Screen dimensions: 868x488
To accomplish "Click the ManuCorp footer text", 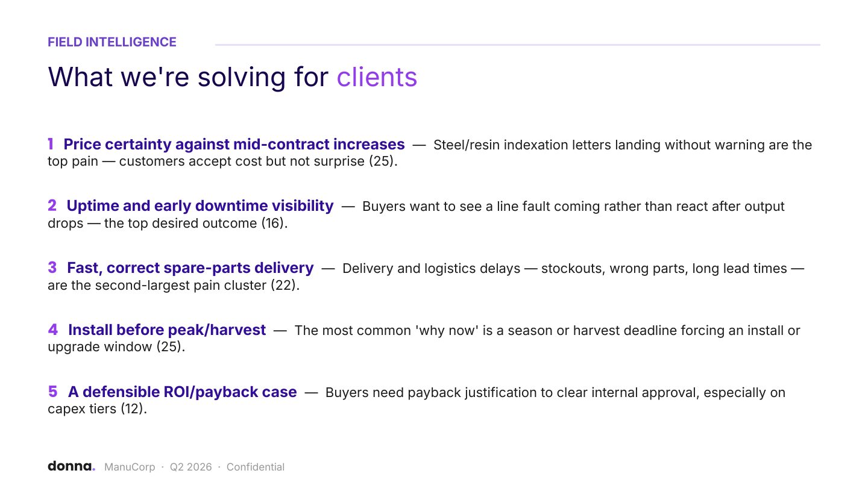I will tap(130, 467).
